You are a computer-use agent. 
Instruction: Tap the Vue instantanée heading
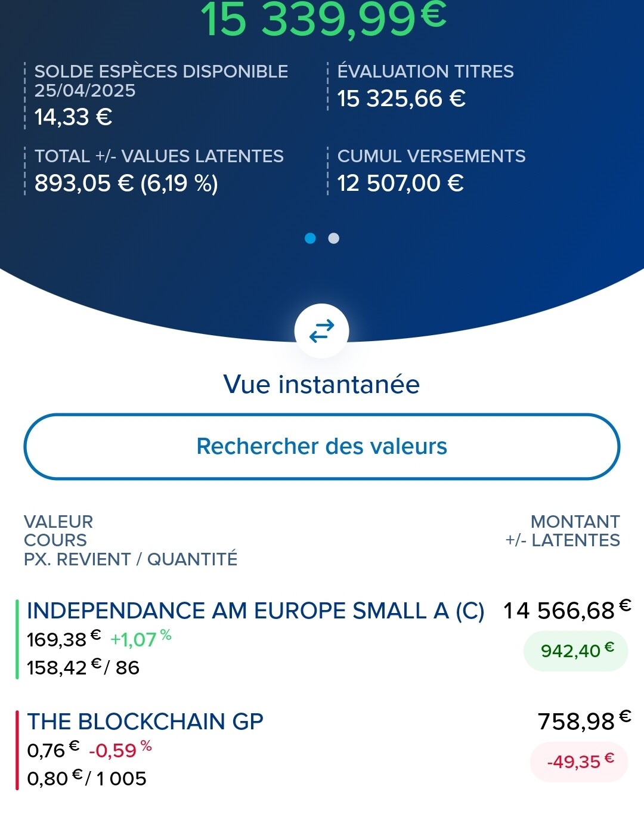tap(322, 385)
